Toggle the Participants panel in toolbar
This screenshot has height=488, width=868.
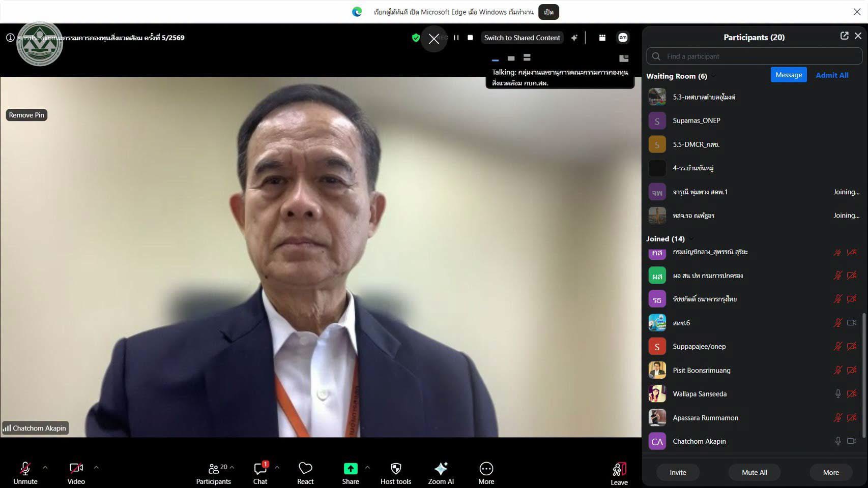tap(213, 473)
